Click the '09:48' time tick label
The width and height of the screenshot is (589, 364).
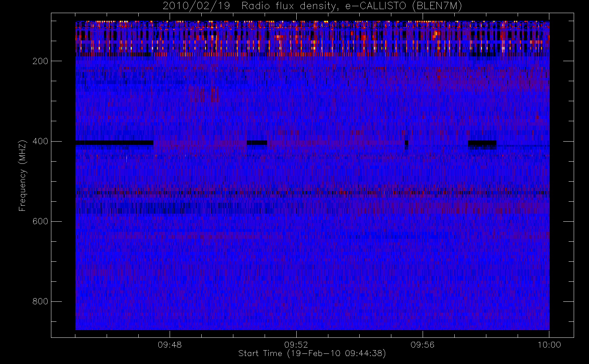(170, 345)
